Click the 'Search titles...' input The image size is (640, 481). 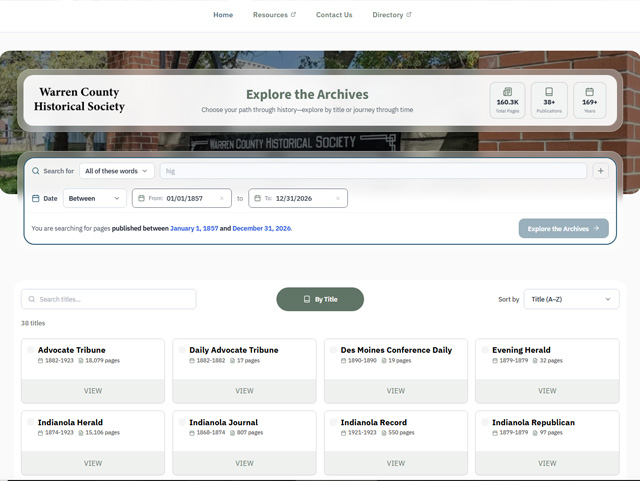(x=109, y=299)
